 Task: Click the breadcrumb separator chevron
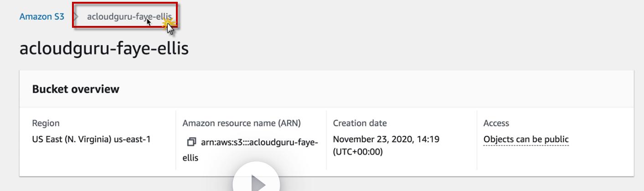pos(76,17)
